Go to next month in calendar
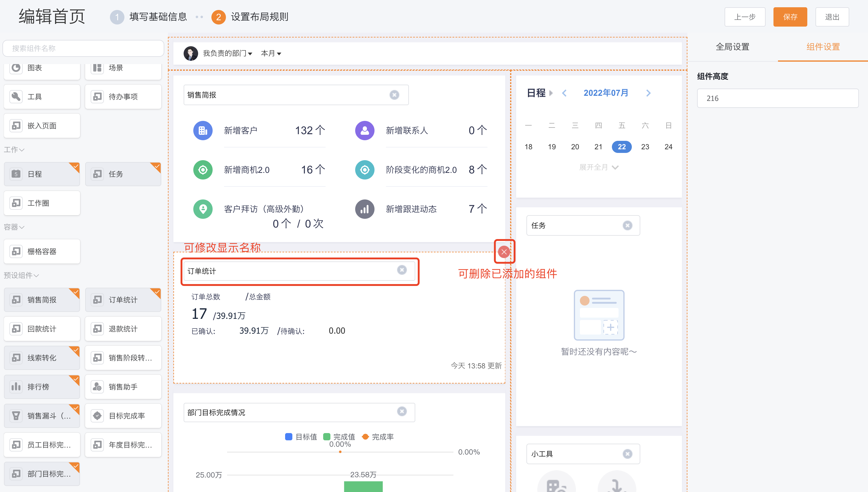 click(648, 93)
